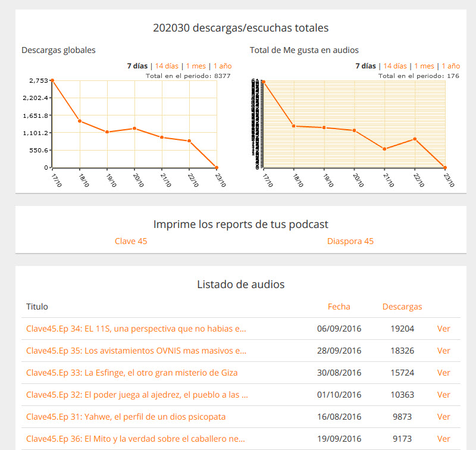
Task: Sort audio list by Fecha column
Action: point(339,307)
